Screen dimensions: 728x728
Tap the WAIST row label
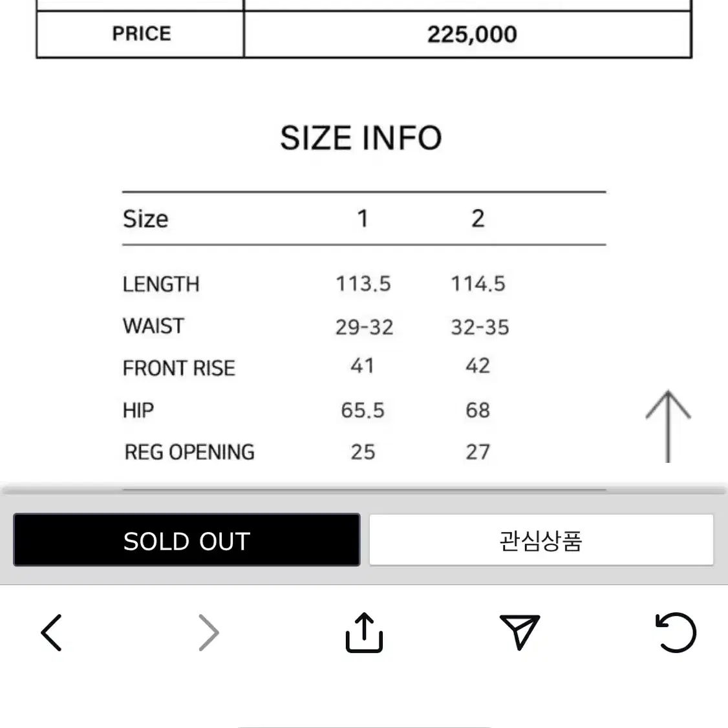click(154, 326)
